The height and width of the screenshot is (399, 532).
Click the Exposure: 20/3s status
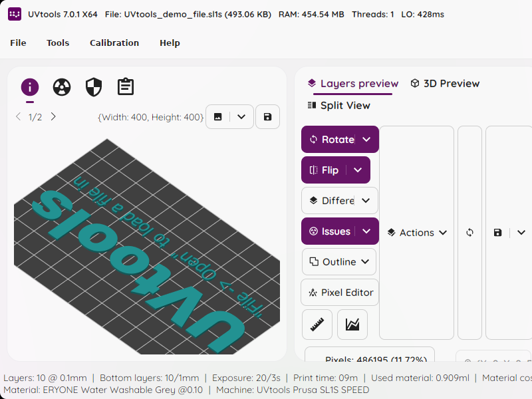coord(246,378)
